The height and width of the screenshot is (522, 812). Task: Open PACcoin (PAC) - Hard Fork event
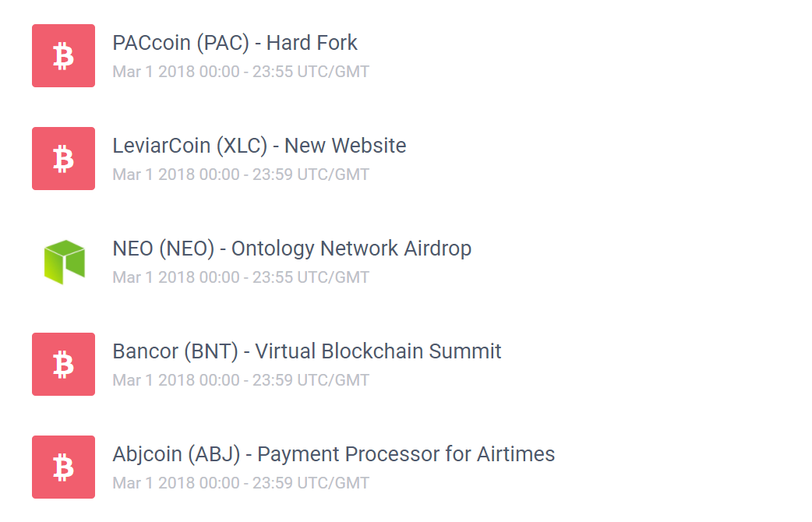coord(235,43)
